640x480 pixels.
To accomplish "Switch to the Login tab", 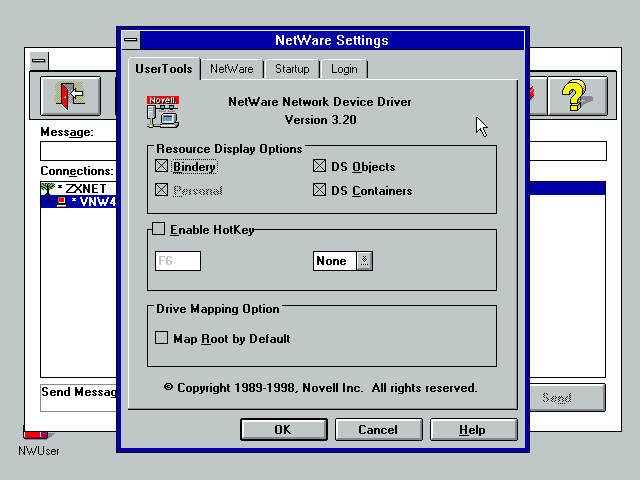I will point(344,69).
